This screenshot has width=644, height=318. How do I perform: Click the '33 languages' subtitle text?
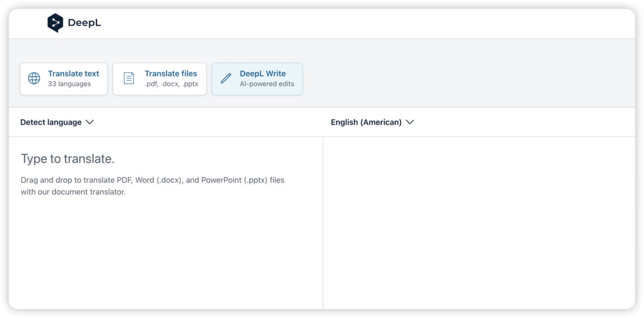pyautogui.click(x=69, y=84)
